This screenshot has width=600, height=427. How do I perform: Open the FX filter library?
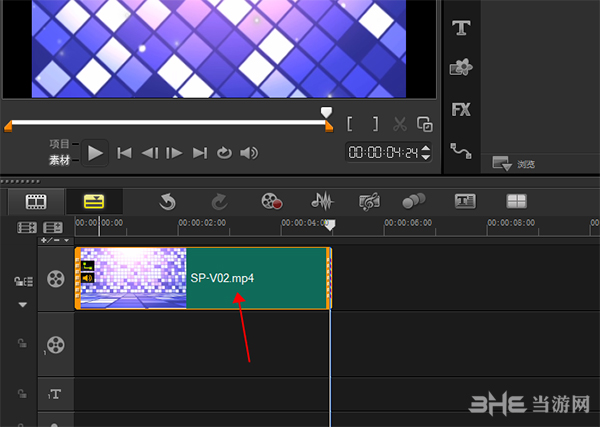461,109
